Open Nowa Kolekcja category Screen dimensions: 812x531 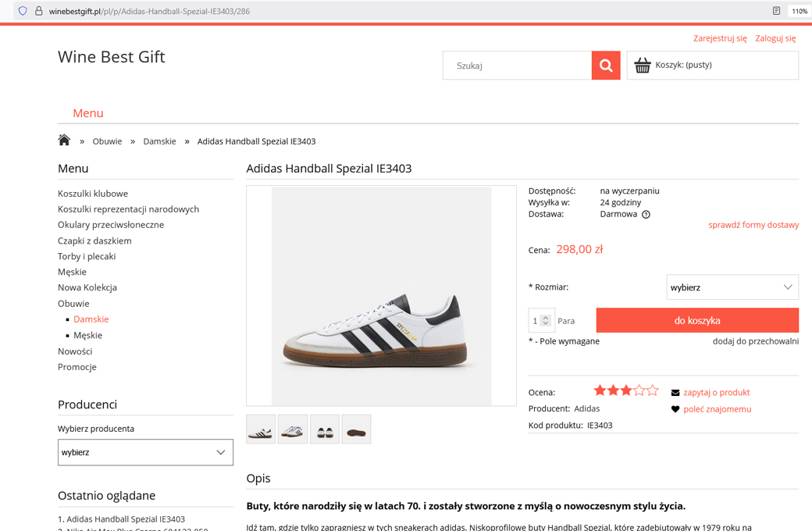pyautogui.click(x=87, y=287)
